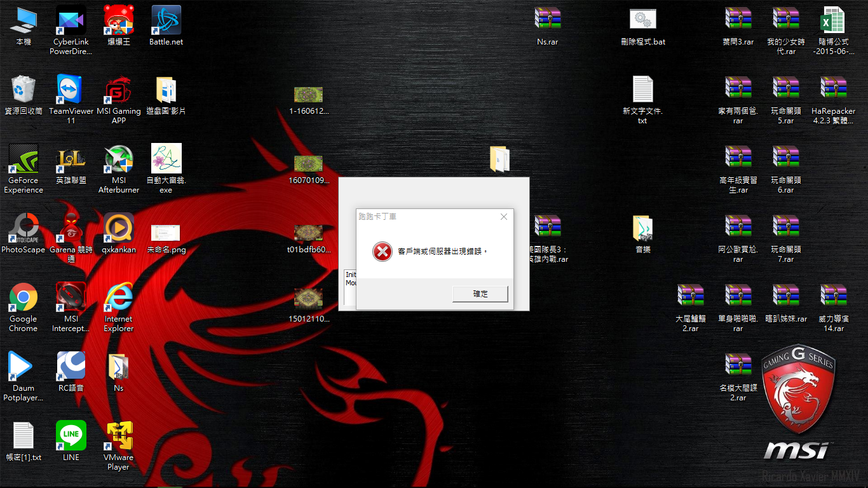Select 未命名.png image file

pos(166,238)
